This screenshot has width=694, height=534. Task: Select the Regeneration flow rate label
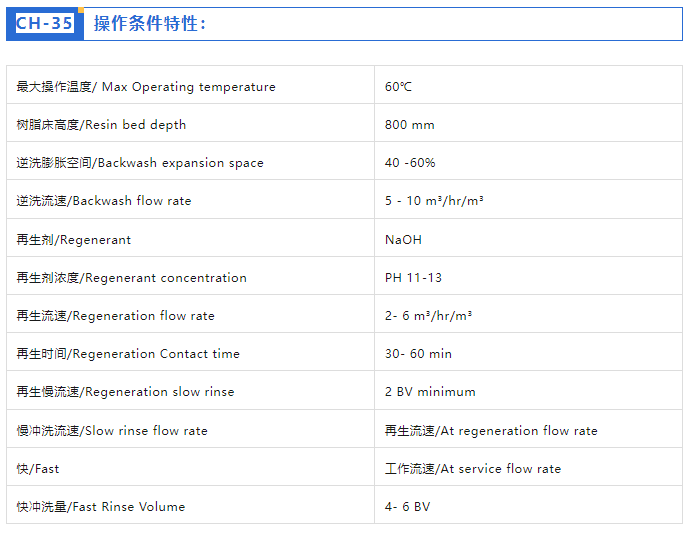coord(115,316)
